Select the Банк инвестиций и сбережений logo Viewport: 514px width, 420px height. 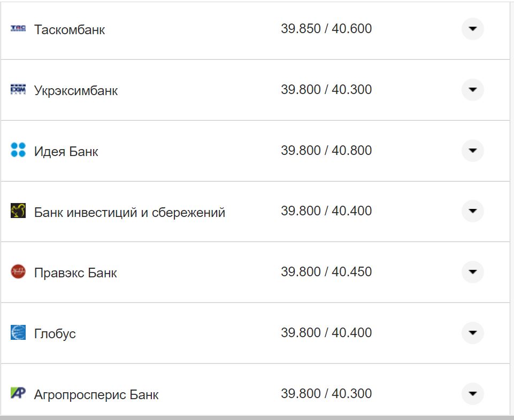click(x=19, y=211)
